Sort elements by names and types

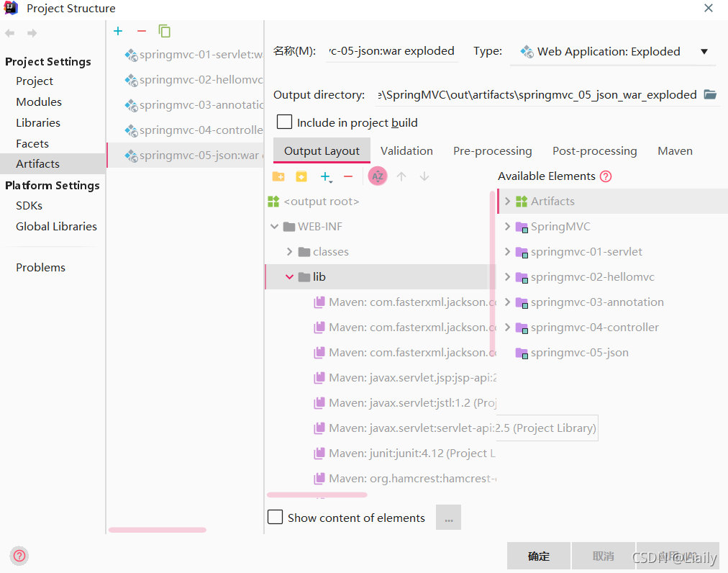[x=378, y=176]
